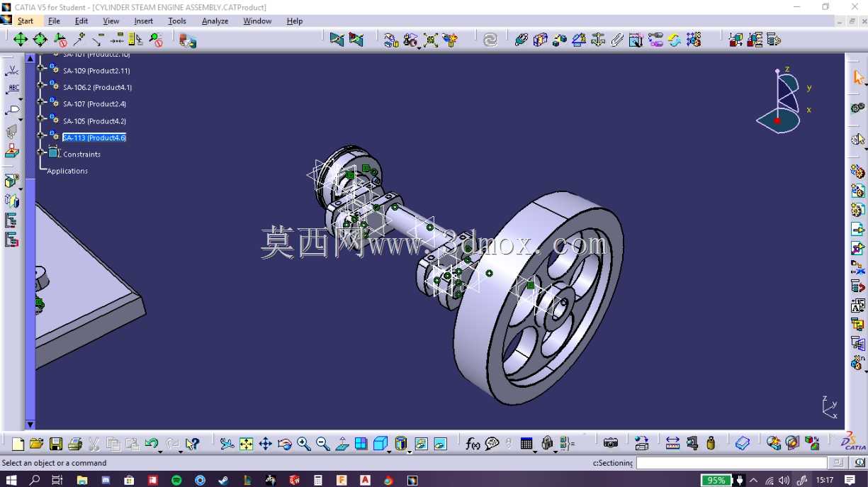Click the Apply Material icon
Image resolution: width=868 pixels, height=487 pixels.
point(742,444)
